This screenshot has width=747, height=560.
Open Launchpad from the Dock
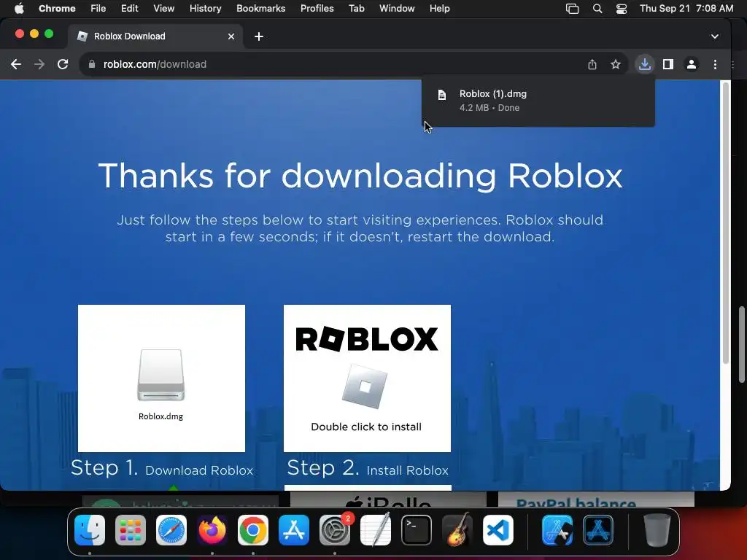[131, 530]
